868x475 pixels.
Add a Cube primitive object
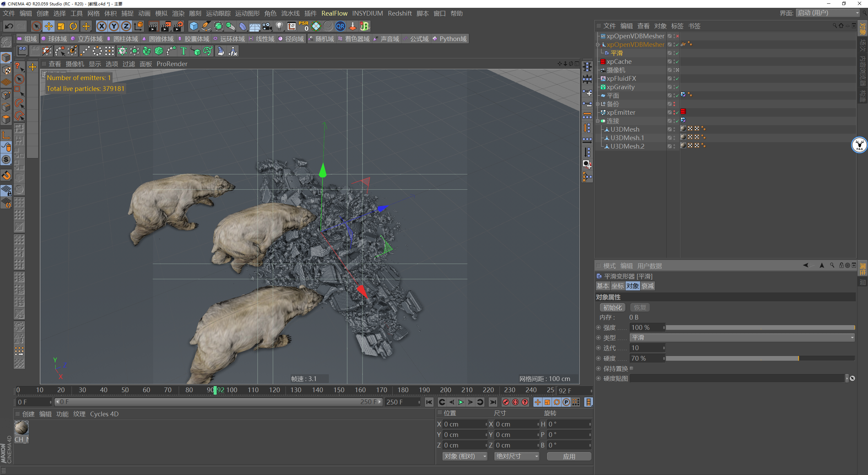coord(194,26)
